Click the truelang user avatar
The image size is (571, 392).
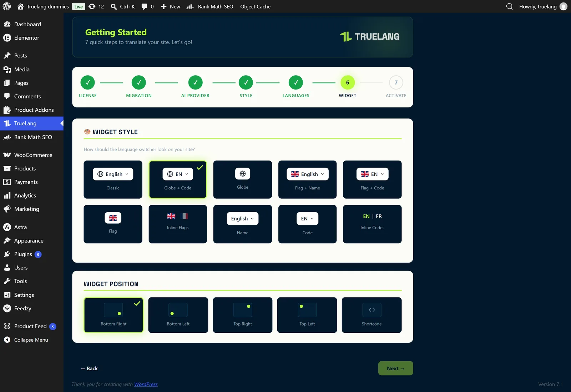coord(564,6)
